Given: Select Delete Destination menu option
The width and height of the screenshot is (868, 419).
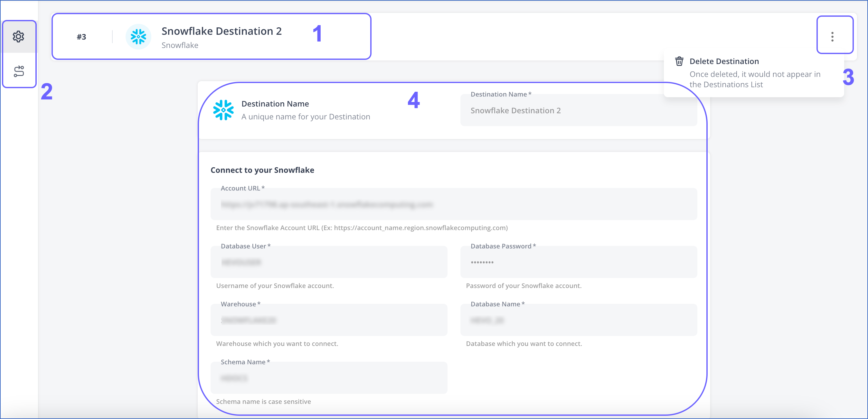Looking at the screenshot, I should 753,72.
